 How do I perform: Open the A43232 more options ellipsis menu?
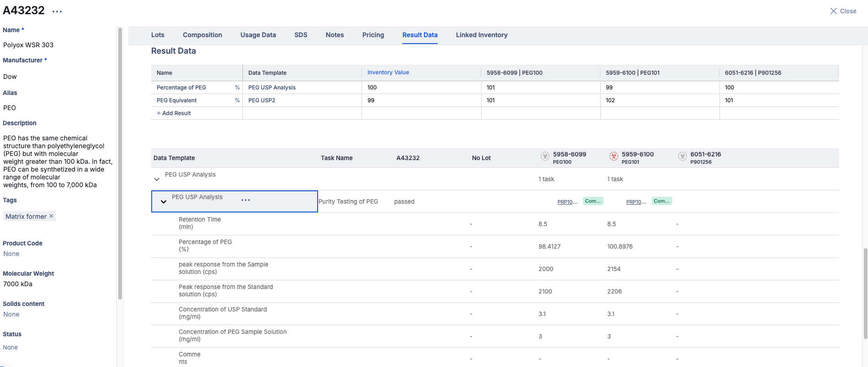(x=57, y=11)
